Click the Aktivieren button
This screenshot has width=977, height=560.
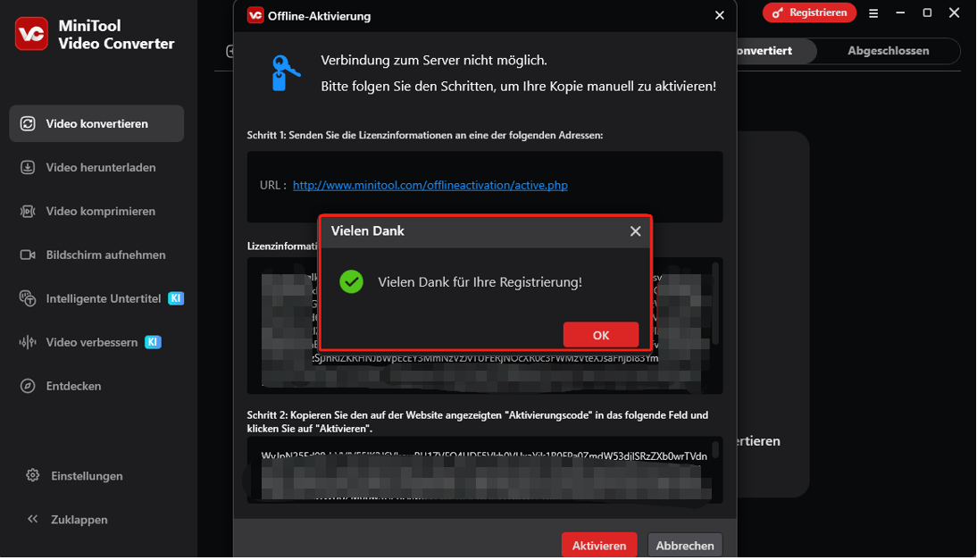tap(598, 545)
